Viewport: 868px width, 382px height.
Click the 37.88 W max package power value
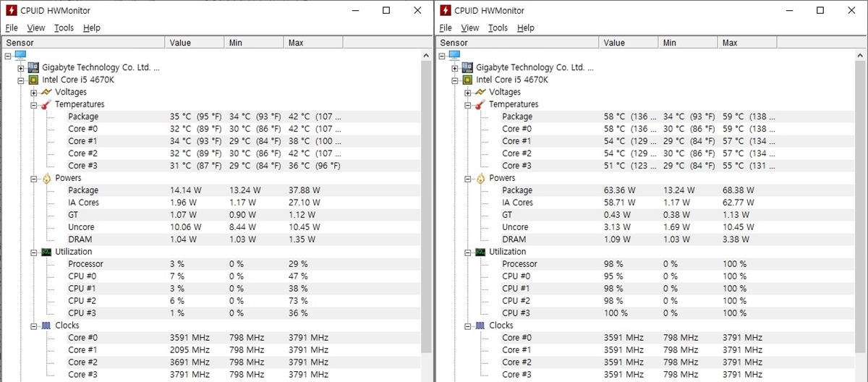click(x=305, y=190)
